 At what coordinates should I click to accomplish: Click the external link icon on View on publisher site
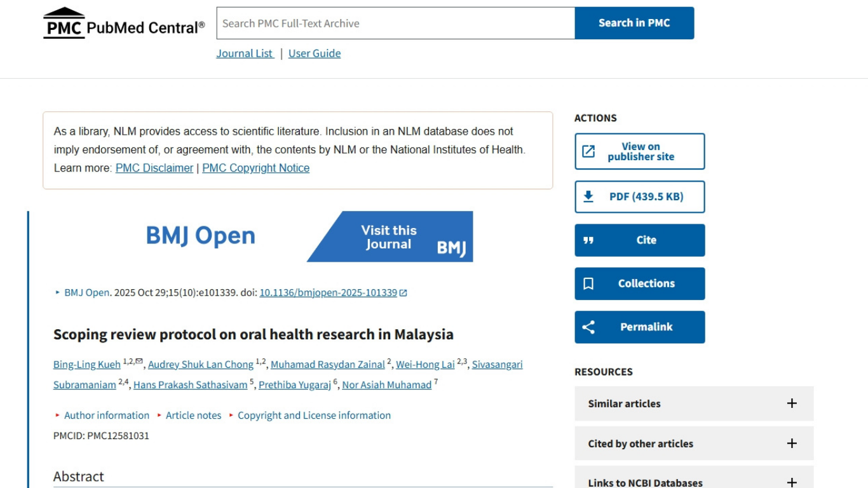[588, 151]
